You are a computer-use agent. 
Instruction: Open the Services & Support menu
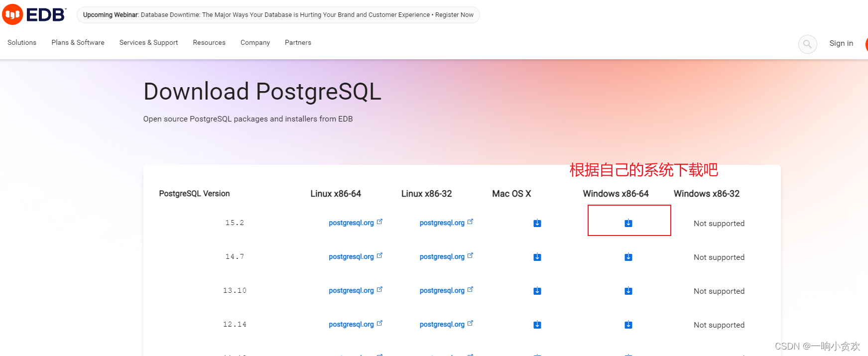pos(148,43)
